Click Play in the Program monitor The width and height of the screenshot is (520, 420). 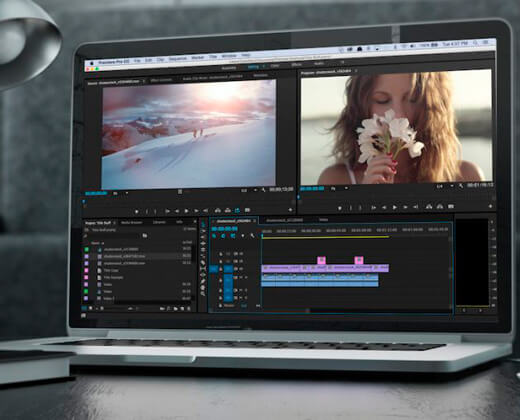395,207
